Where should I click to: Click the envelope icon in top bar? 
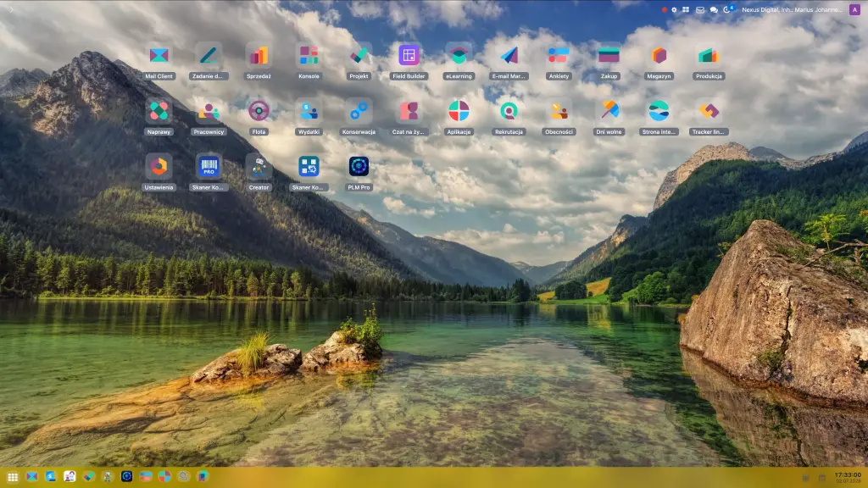click(699, 10)
